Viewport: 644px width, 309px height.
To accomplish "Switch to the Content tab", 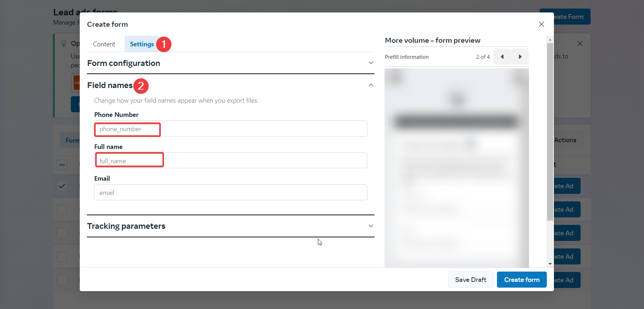I will coord(104,44).
